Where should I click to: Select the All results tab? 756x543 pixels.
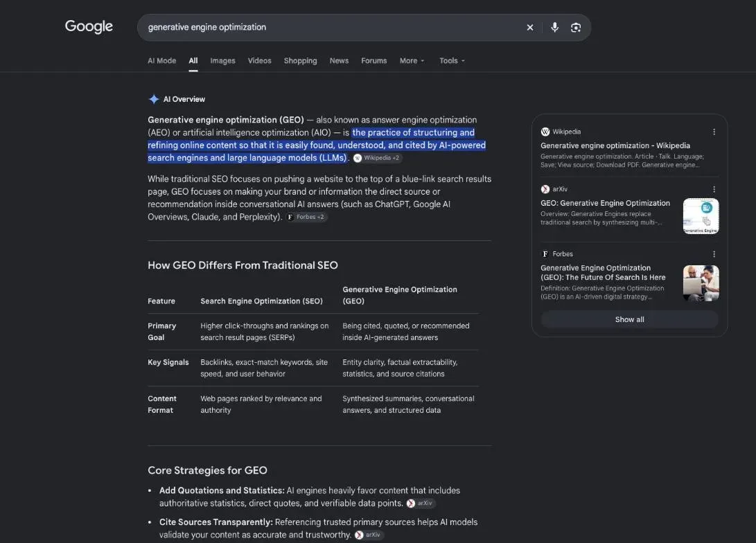(193, 61)
